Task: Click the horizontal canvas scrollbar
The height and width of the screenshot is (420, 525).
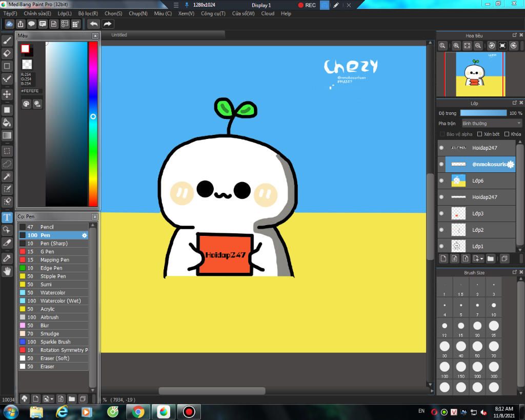Action: pos(212,391)
